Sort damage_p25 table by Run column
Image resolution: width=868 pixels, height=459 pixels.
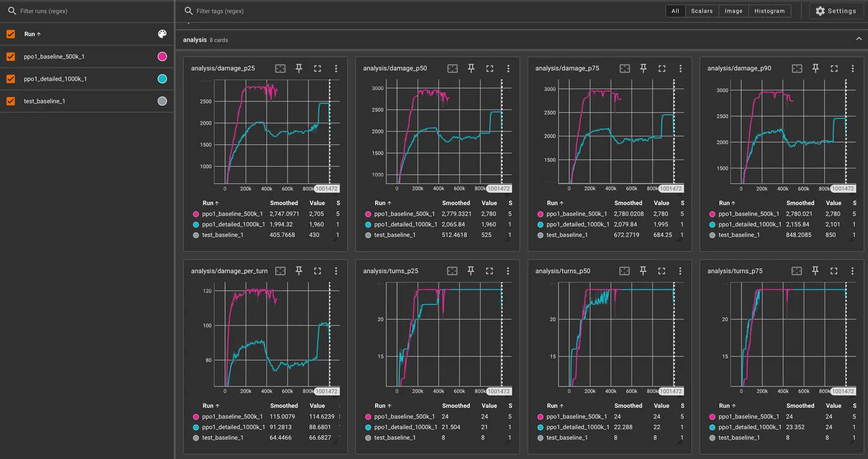(x=211, y=203)
